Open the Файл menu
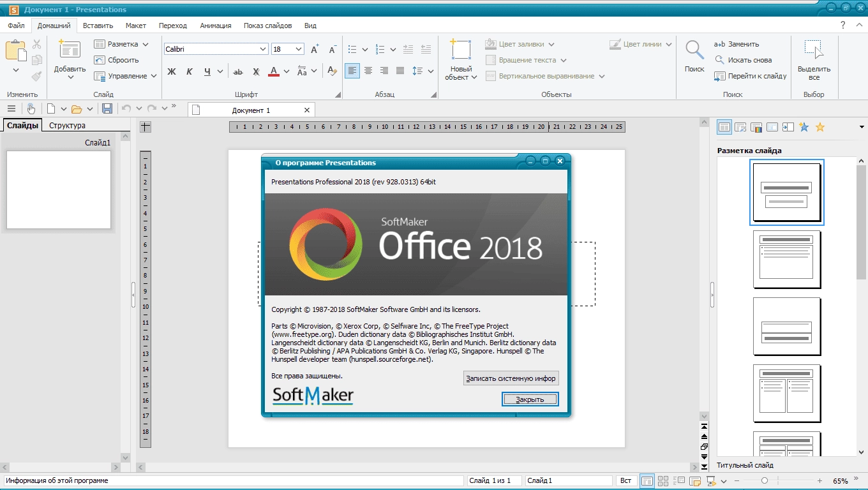 tap(17, 26)
